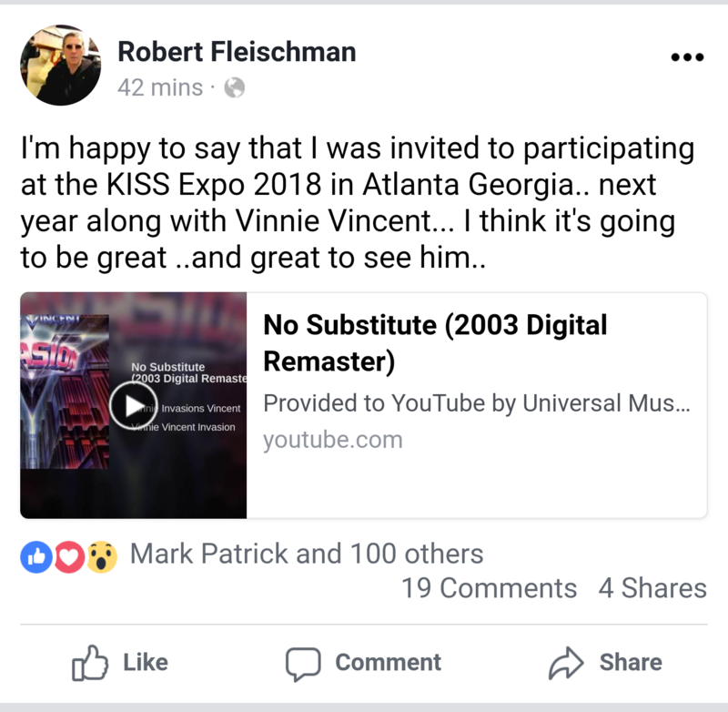This screenshot has height=712, width=728.
Task: Open the youtube.com source link
Action: pyautogui.click(x=333, y=440)
